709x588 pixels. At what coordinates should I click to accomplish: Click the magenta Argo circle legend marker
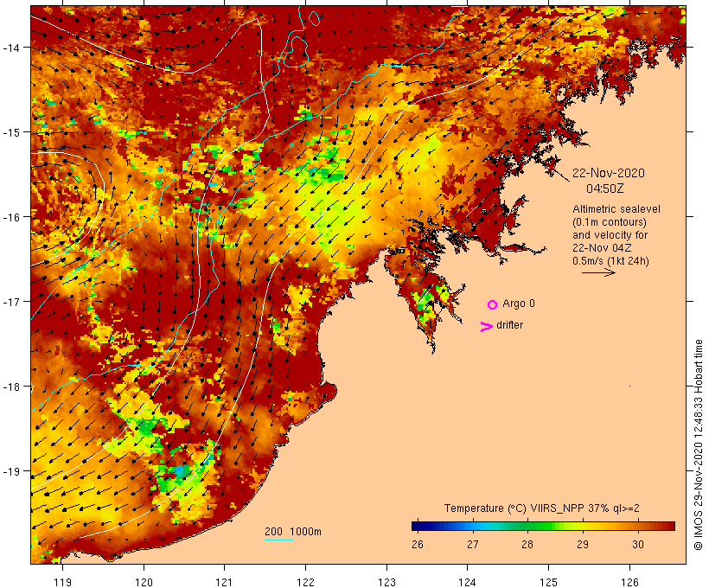[493, 304]
